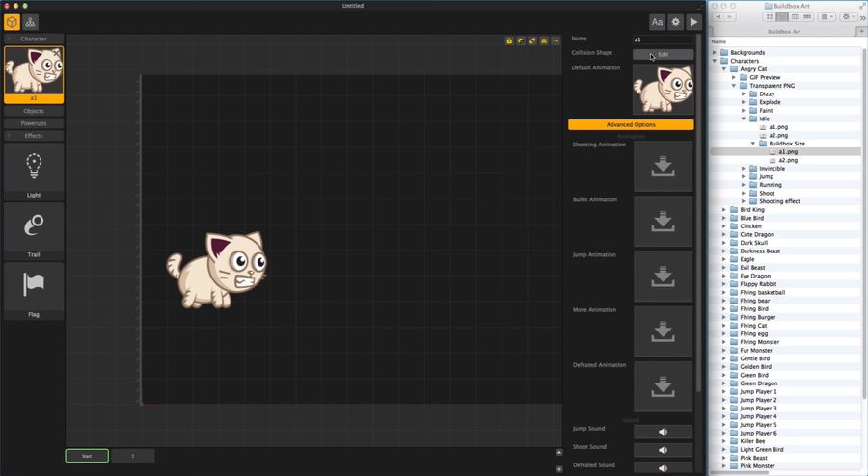The width and height of the screenshot is (868, 476).
Task: Click the plus add button below the canvas
Action: click(558, 469)
